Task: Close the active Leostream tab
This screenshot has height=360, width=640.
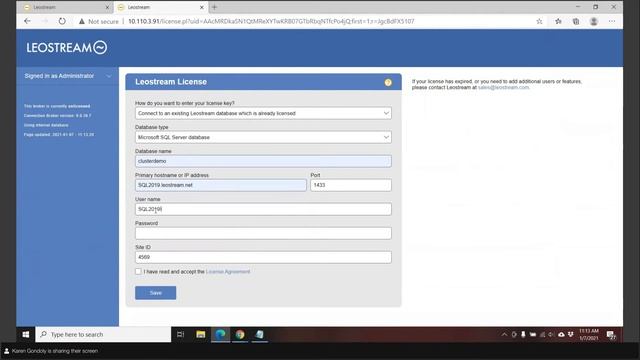Action: pos(202,7)
